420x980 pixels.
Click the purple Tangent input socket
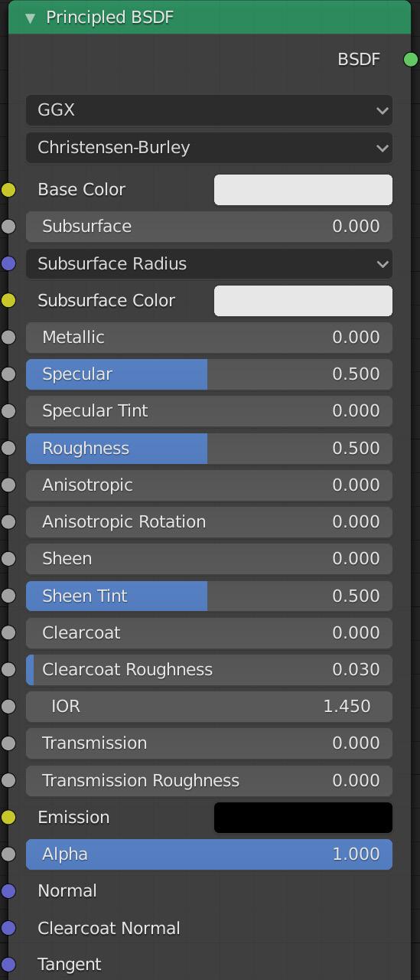coord(8,965)
